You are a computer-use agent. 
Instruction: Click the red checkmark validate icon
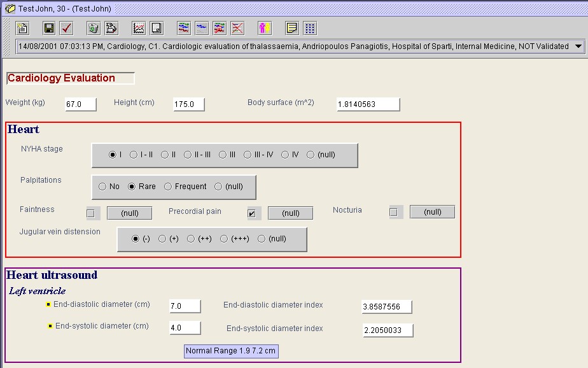[x=66, y=28]
